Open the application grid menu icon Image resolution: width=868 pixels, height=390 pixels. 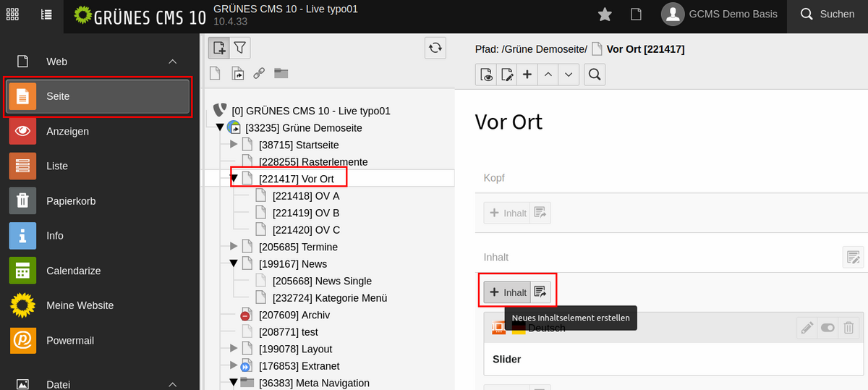coord(14,14)
